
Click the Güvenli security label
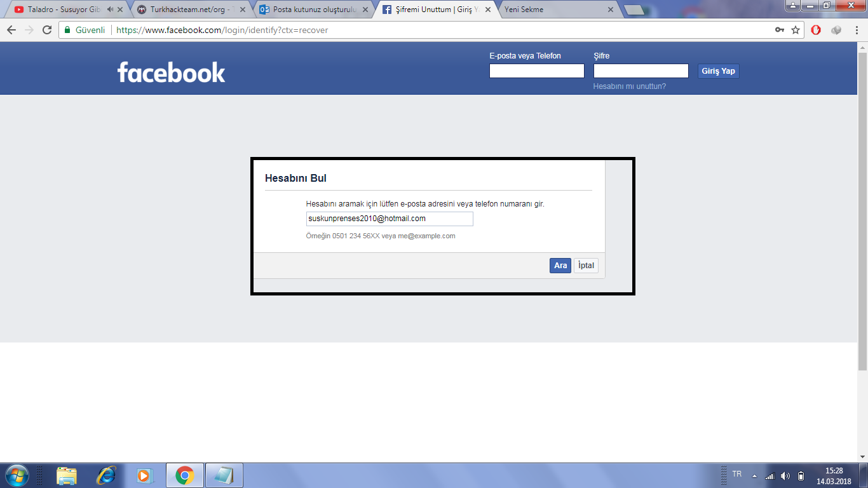click(90, 30)
